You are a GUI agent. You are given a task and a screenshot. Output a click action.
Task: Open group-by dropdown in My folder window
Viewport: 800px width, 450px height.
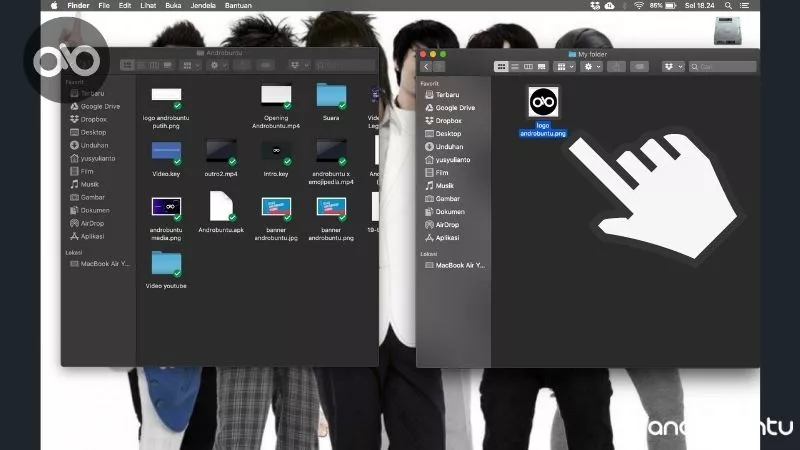[565, 67]
